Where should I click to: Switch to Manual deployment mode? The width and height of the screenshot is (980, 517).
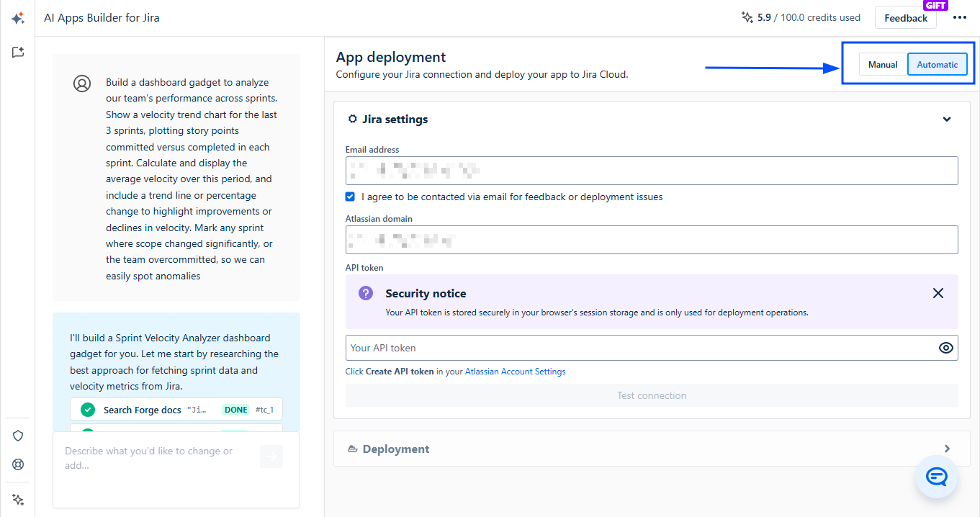[x=882, y=65]
